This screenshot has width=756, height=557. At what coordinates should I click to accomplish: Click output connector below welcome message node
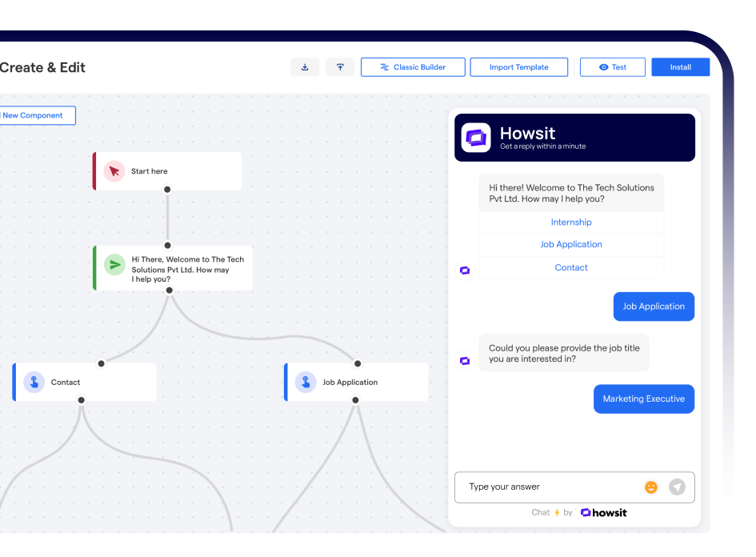click(x=170, y=291)
